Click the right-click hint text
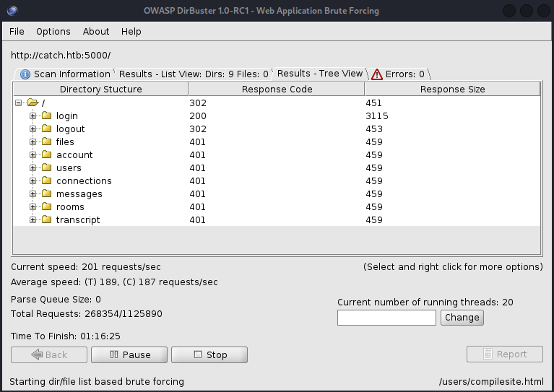This screenshot has width=554, height=392. (x=453, y=266)
